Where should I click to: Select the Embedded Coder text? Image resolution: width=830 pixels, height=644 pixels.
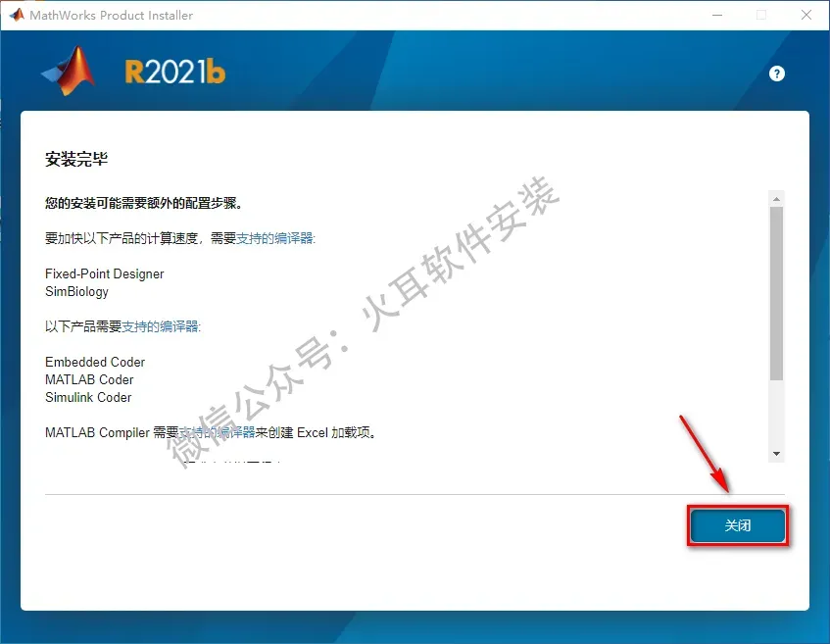coord(95,362)
